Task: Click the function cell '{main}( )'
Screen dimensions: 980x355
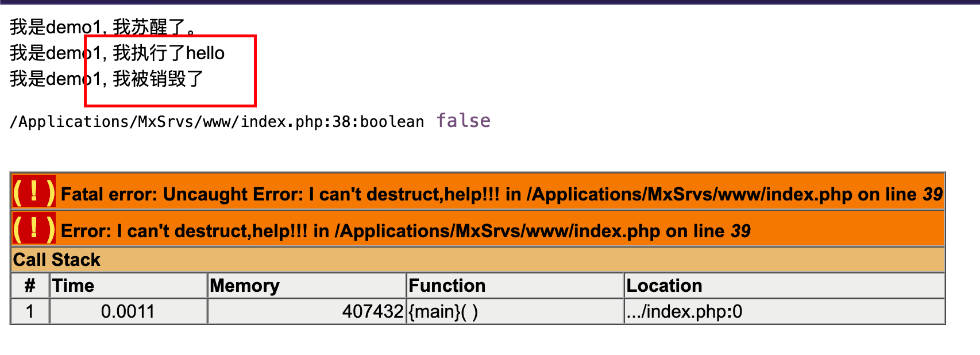Action: pyautogui.click(x=515, y=311)
